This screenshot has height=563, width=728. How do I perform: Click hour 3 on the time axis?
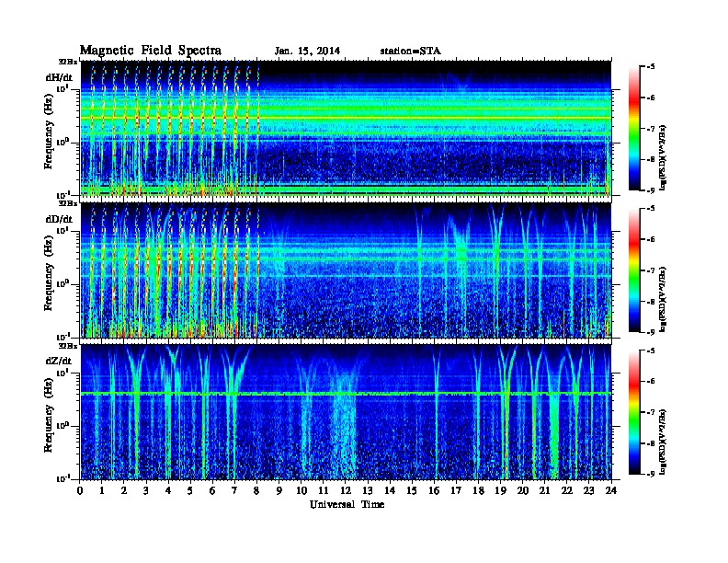147,491
